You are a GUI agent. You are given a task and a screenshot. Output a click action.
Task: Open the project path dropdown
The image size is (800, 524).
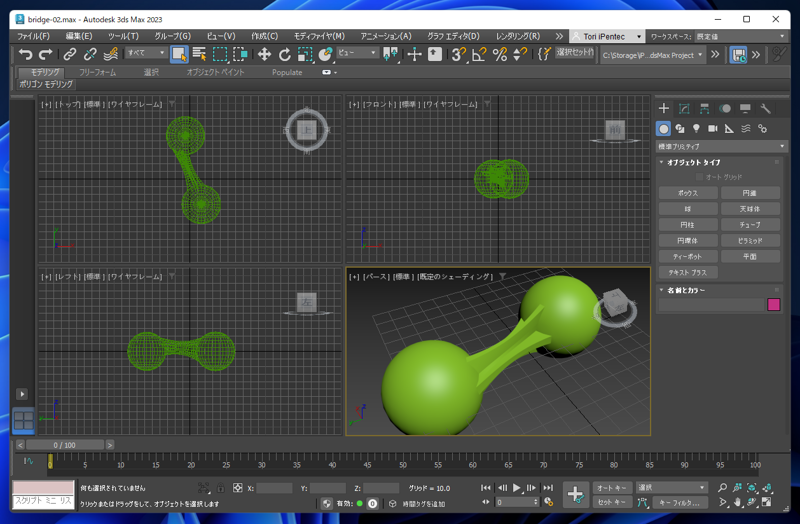[x=653, y=55]
